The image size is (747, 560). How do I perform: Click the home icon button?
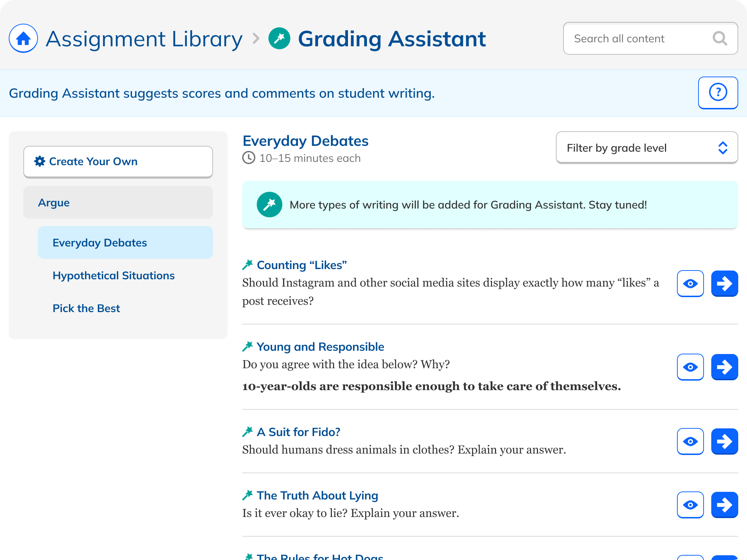click(x=23, y=38)
